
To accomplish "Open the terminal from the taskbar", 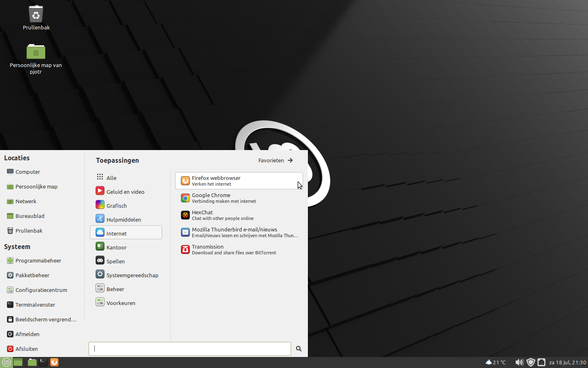I will point(43,362).
